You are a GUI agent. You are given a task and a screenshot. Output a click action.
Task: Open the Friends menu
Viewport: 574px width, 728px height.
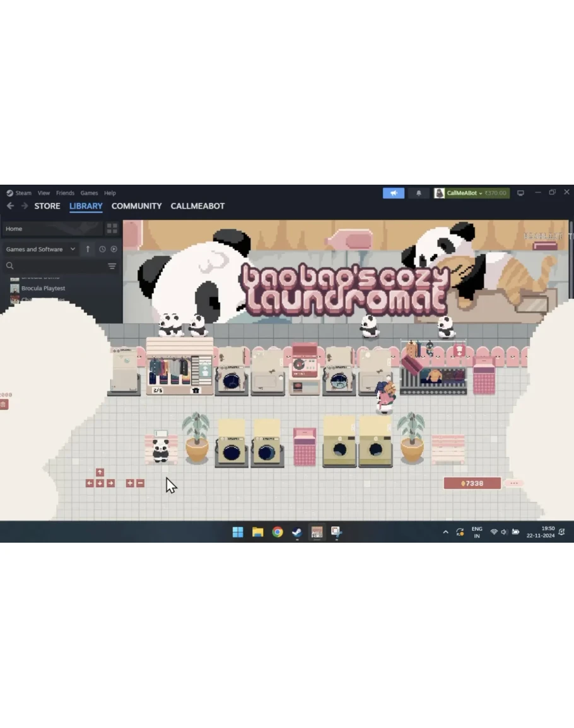click(x=65, y=193)
